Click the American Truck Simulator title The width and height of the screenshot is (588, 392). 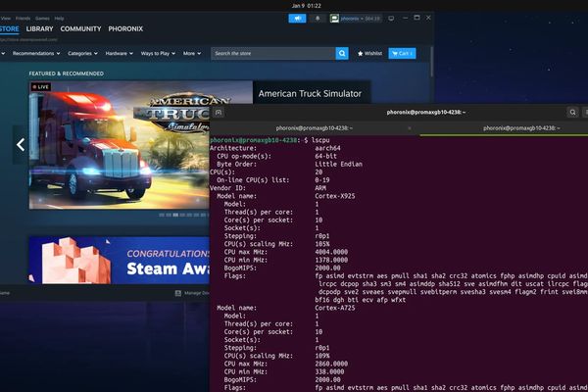point(310,94)
